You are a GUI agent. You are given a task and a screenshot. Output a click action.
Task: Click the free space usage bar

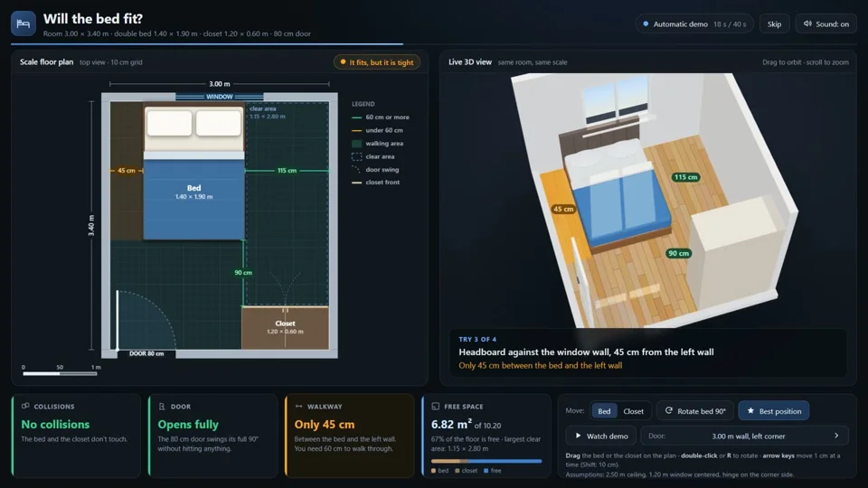486,461
